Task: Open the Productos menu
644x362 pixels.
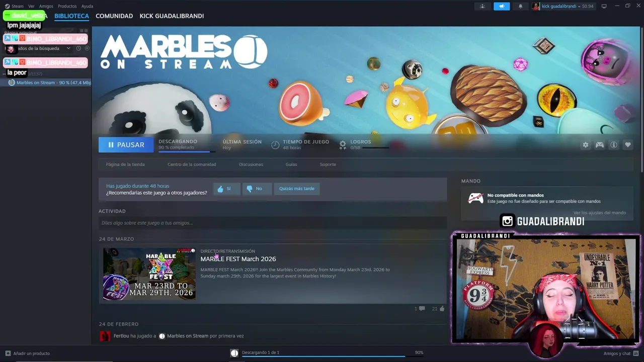Action: click(67, 6)
